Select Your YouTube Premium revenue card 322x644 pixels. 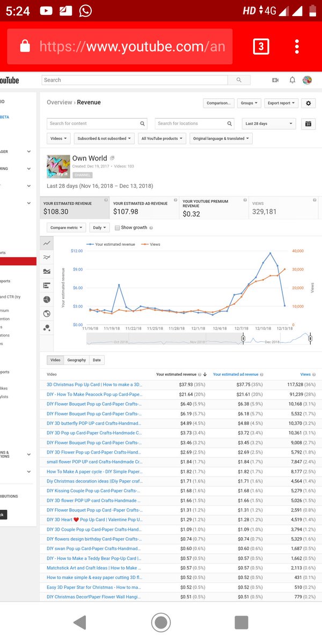pyautogui.click(x=214, y=208)
